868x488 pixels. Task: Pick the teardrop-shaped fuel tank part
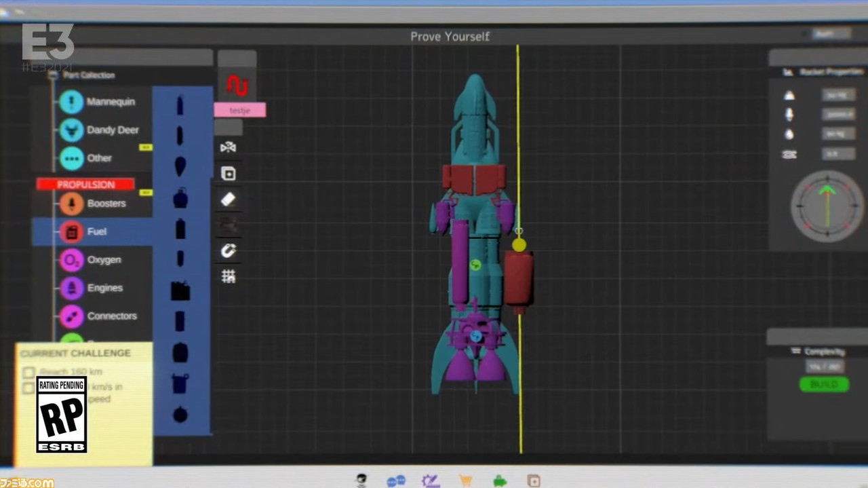(x=180, y=166)
